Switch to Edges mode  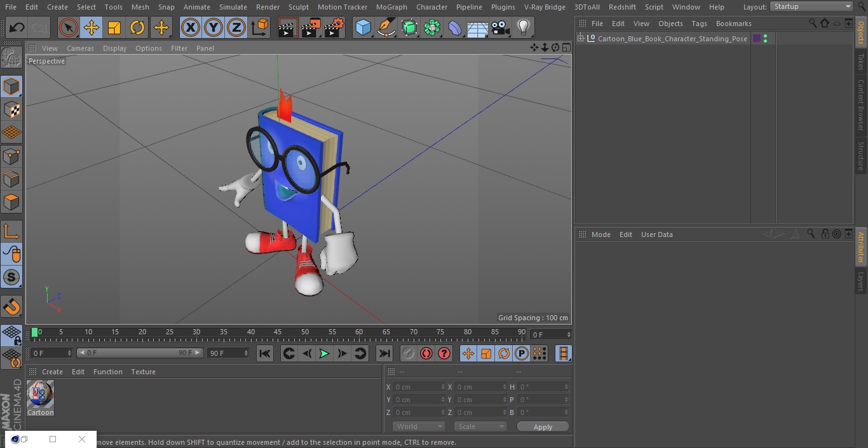tap(11, 179)
